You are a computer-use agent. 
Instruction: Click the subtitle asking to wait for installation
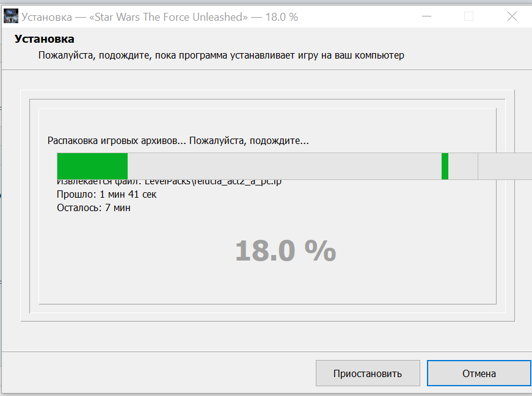pos(221,56)
